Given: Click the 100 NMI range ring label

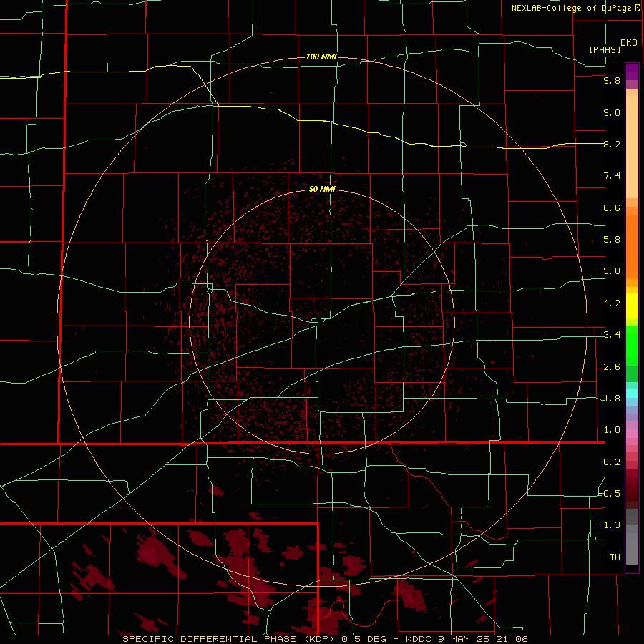Looking at the screenshot, I should pyautogui.click(x=321, y=57).
